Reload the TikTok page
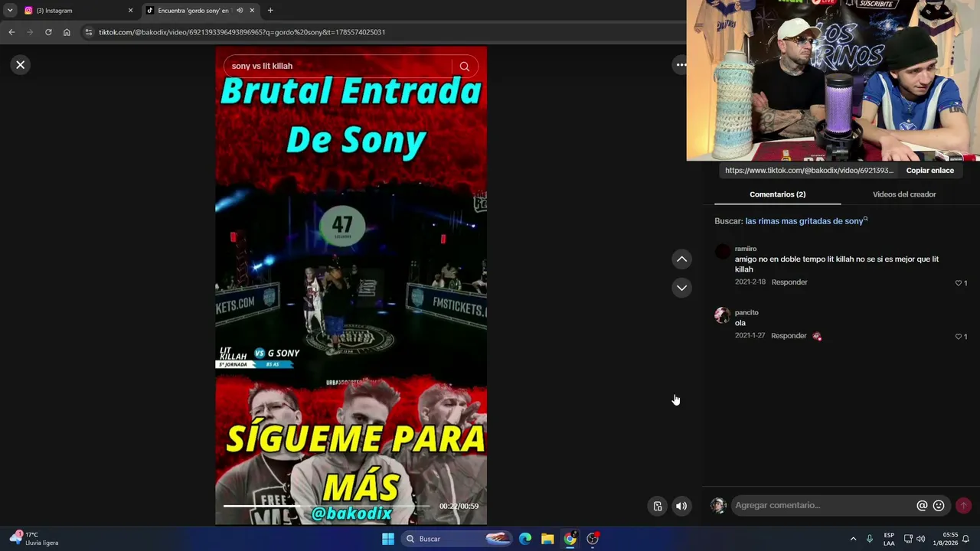Image resolution: width=980 pixels, height=551 pixels. [x=48, y=32]
